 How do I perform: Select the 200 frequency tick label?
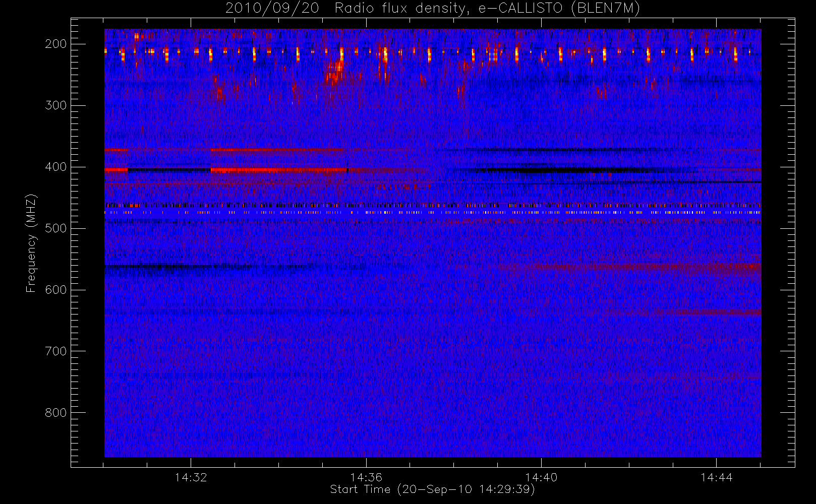[56, 44]
